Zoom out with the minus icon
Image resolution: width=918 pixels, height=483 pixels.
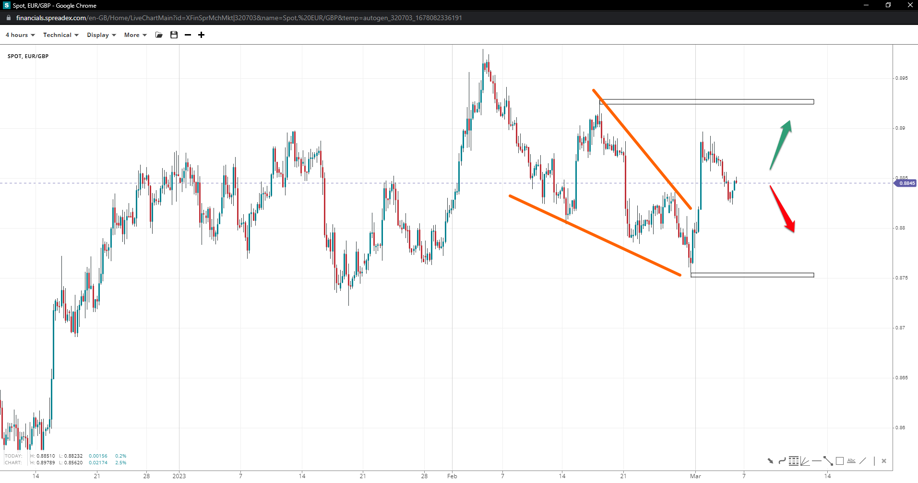[x=188, y=35]
